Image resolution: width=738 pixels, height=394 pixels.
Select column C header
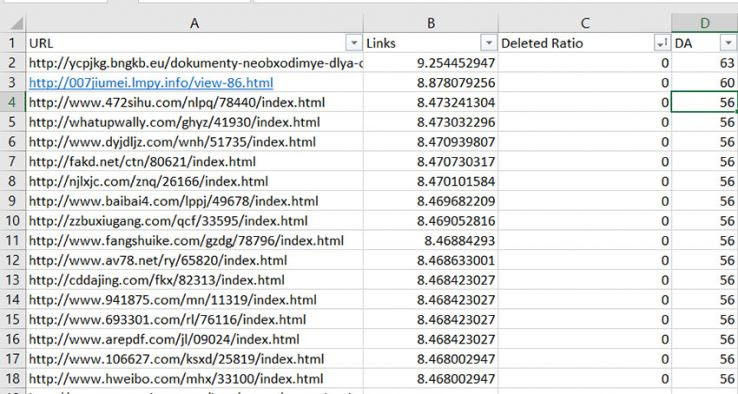[x=585, y=23]
